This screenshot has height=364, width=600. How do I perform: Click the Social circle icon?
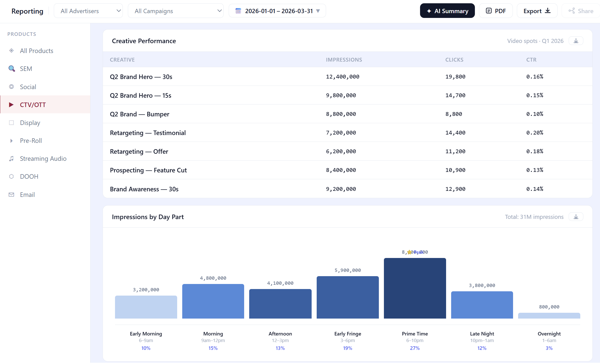click(x=11, y=87)
